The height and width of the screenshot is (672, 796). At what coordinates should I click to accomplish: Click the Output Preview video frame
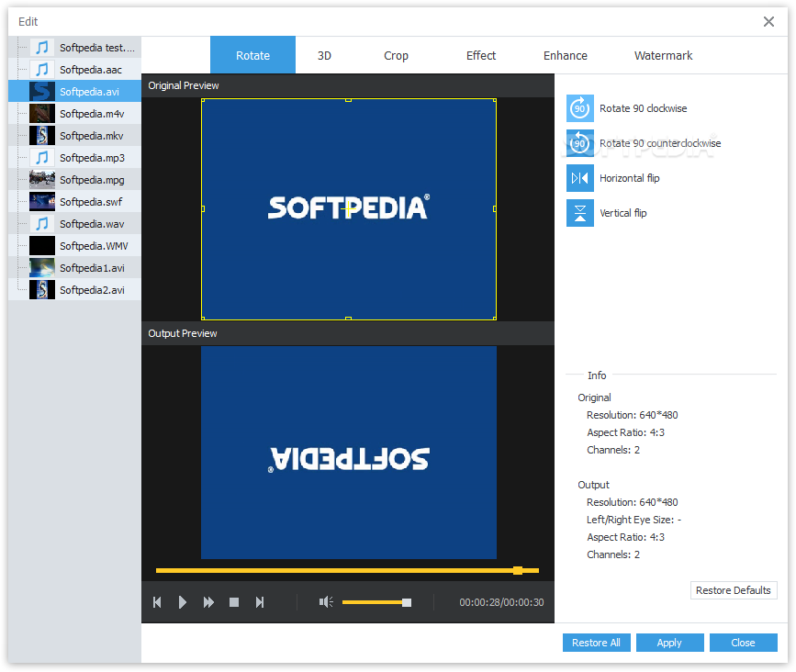pos(349,453)
